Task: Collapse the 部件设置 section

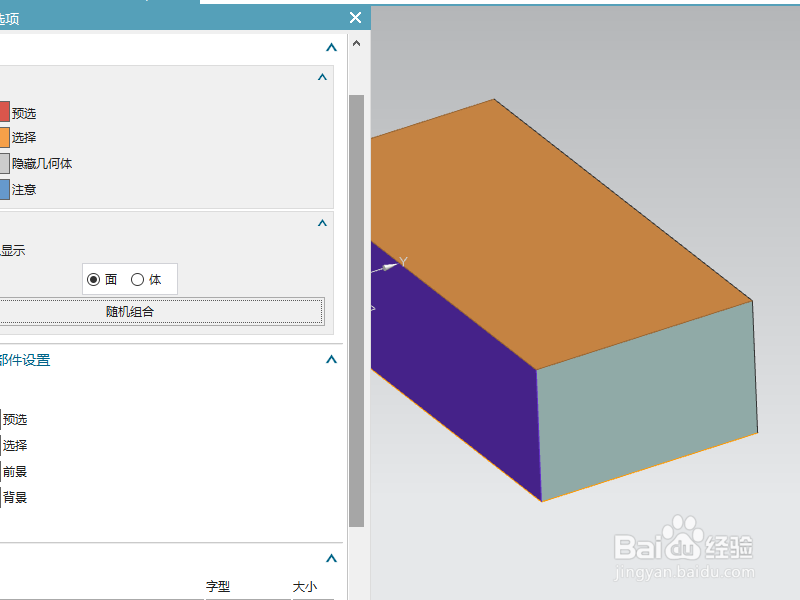Action: pyautogui.click(x=332, y=360)
